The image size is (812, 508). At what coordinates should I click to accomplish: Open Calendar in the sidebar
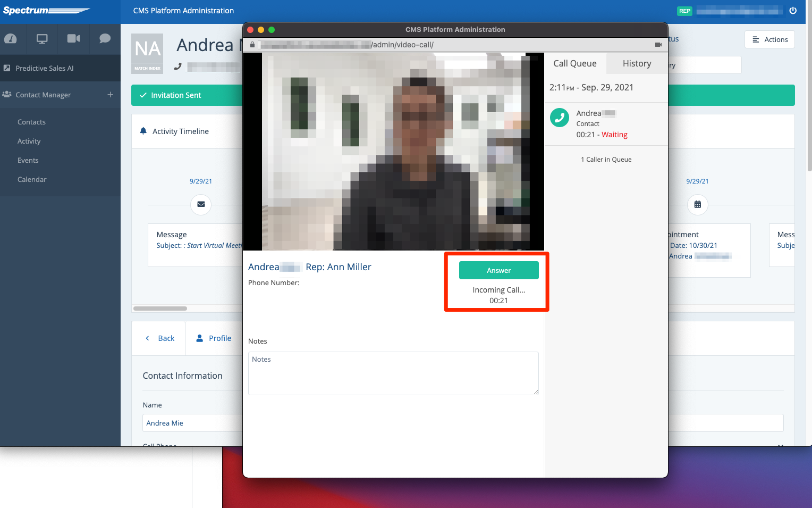32,179
